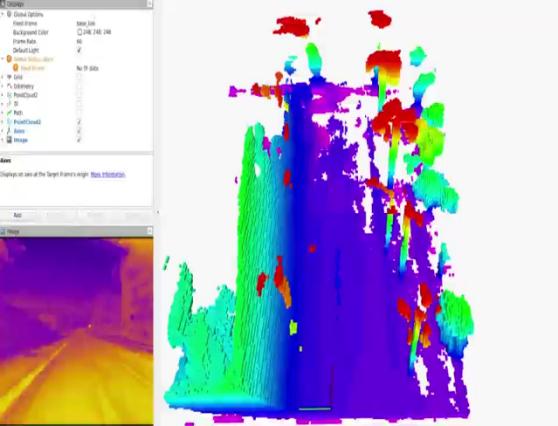Click the Axes display icon
This screenshot has height=426, width=558.
(x=9, y=131)
